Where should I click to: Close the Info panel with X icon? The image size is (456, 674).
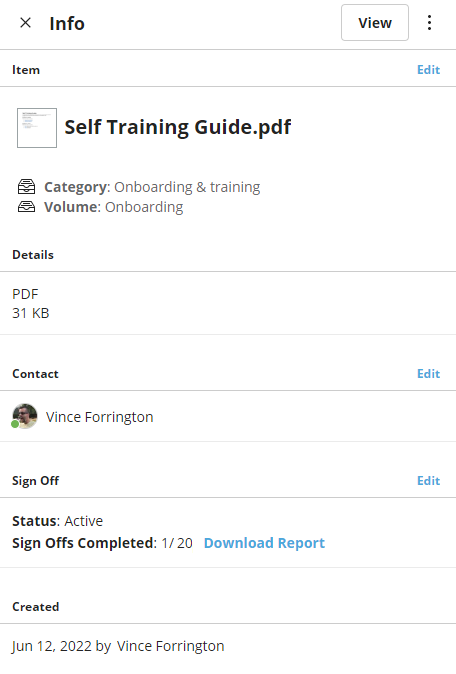25,23
